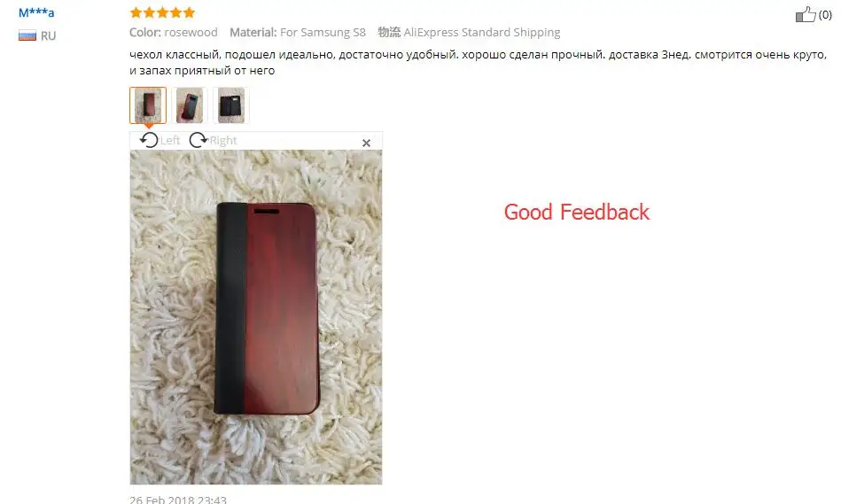This screenshot has width=841, height=504.
Task: Click the first yellow rating star
Action: point(136,12)
